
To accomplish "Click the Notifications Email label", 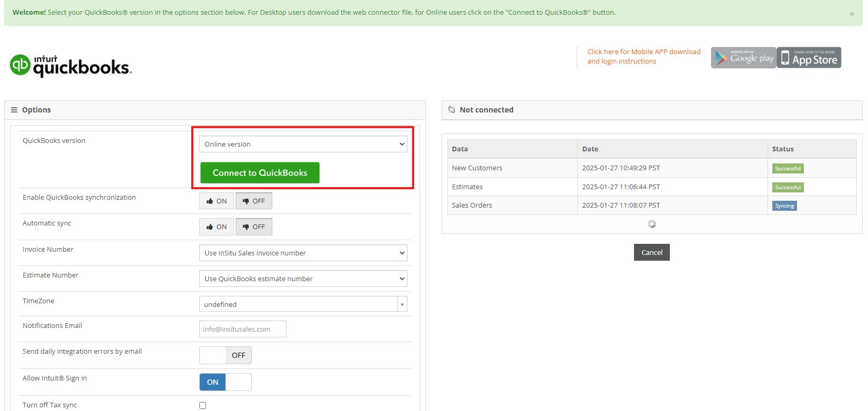I will (x=52, y=326).
